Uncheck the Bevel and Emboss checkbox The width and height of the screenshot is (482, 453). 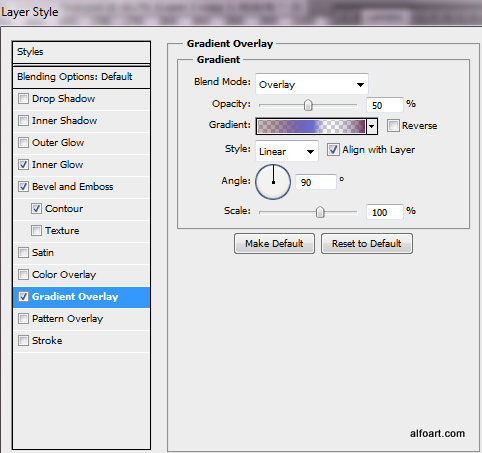point(23,187)
